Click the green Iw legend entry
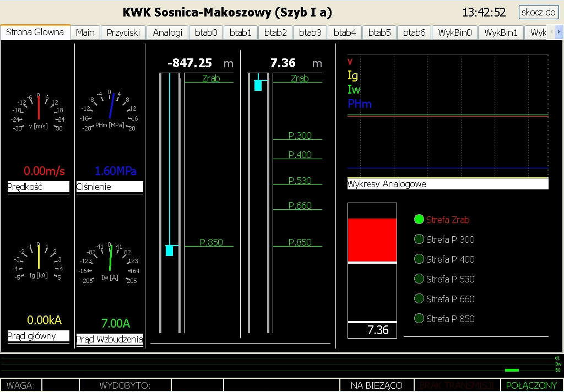This screenshot has width=564, height=392. tap(354, 89)
